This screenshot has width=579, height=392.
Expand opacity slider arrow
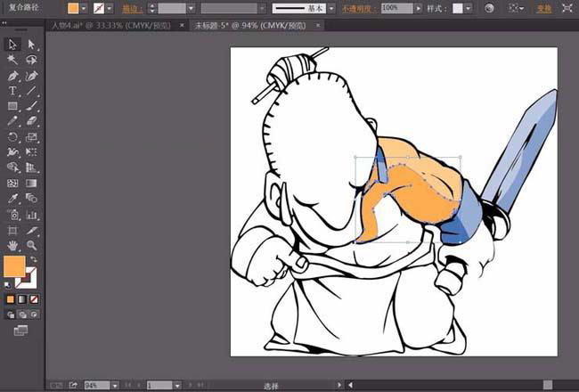point(418,8)
